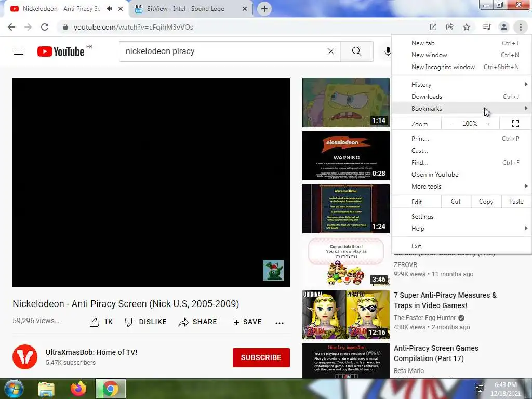Click the Chrome taskbar icon
Image resolution: width=532 pixels, height=399 pixels.
click(111, 389)
